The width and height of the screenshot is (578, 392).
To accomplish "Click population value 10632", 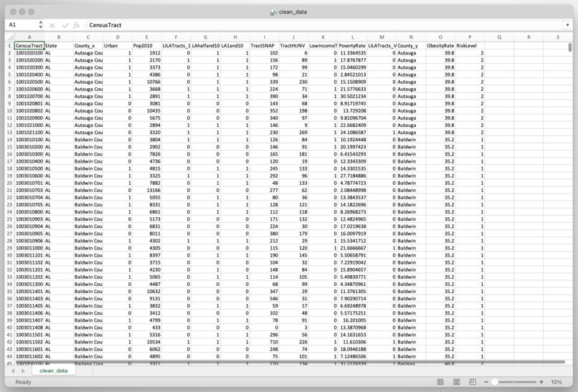I will (147, 292).
